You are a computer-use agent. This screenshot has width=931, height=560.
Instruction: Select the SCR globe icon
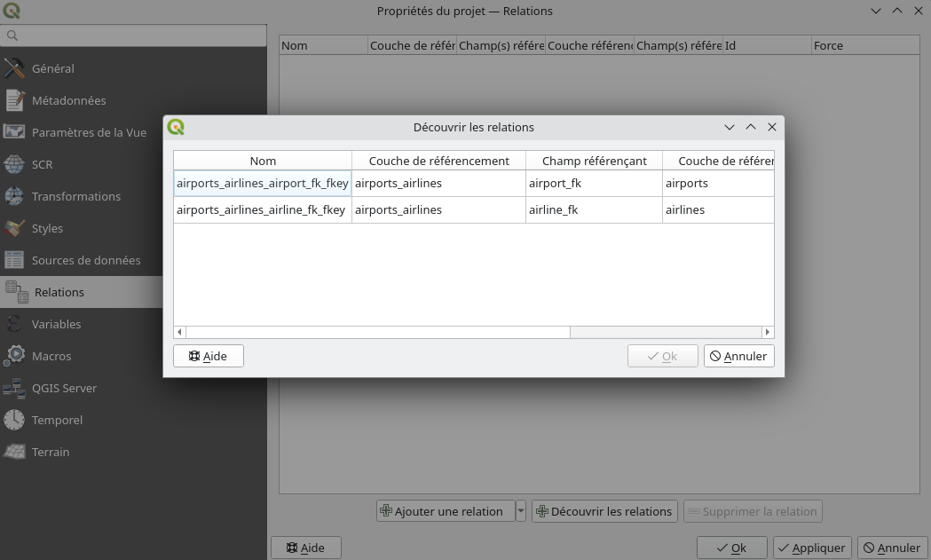pyautogui.click(x=14, y=164)
